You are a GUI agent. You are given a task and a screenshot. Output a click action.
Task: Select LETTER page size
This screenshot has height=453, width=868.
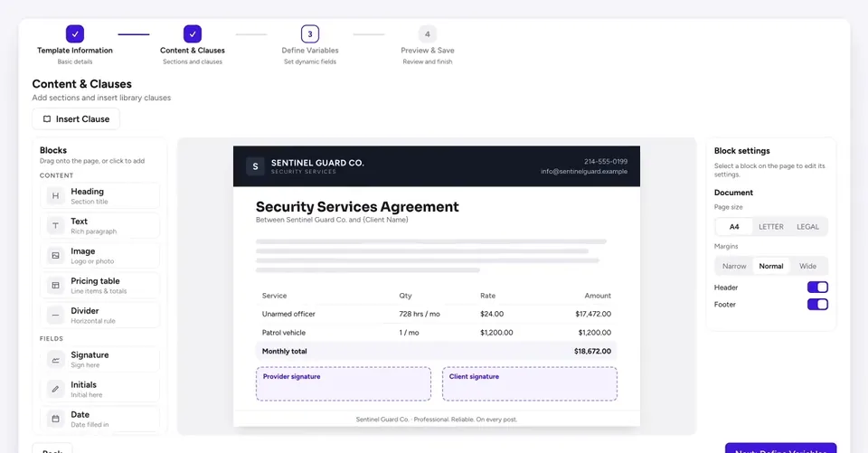click(771, 226)
